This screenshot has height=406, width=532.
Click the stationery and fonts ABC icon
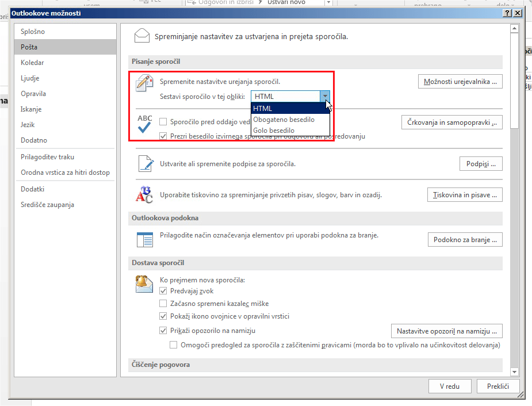144,195
